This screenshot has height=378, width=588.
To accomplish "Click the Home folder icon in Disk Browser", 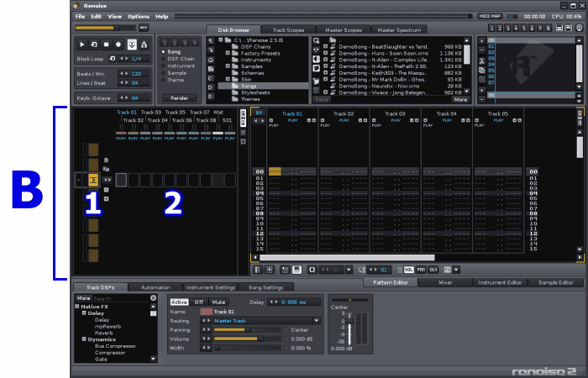I will 211,60.
